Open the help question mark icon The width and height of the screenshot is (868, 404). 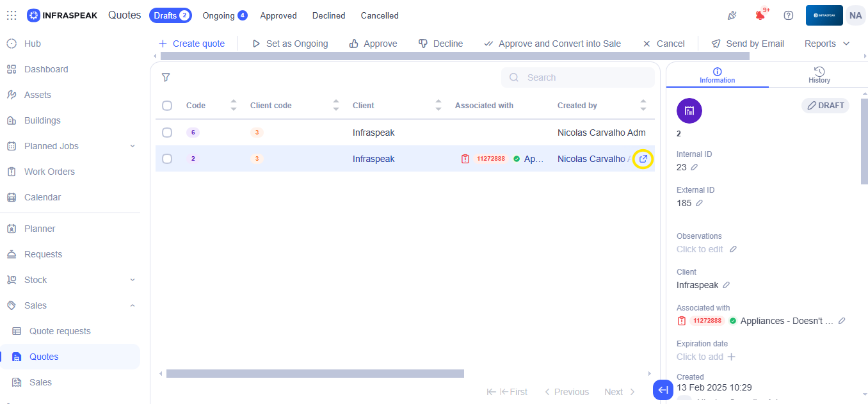(x=789, y=15)
